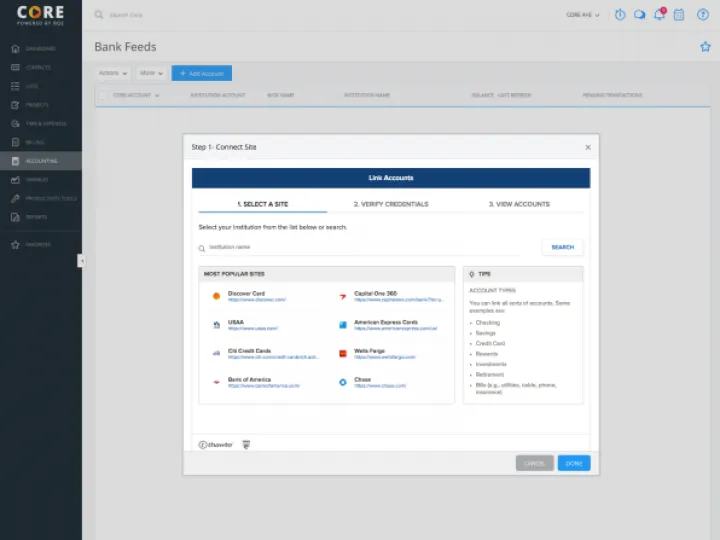Select the Bank of America logo
The height and width of the screenshot is (540, 720).
pos(216,382)
